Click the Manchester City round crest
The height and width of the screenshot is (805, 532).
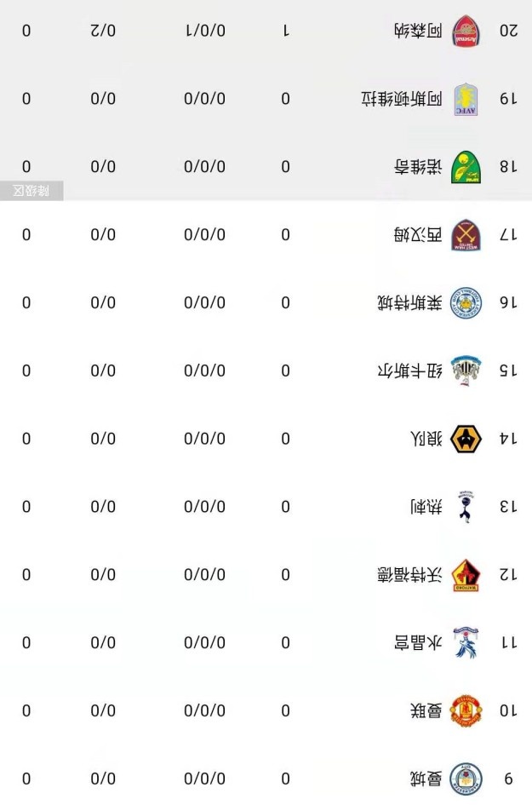pos(466,779)
